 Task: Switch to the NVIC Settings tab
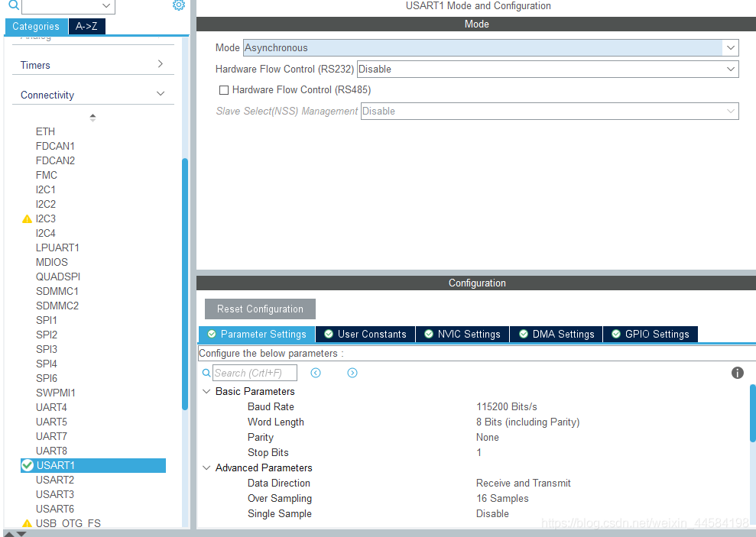click(462, 335)
